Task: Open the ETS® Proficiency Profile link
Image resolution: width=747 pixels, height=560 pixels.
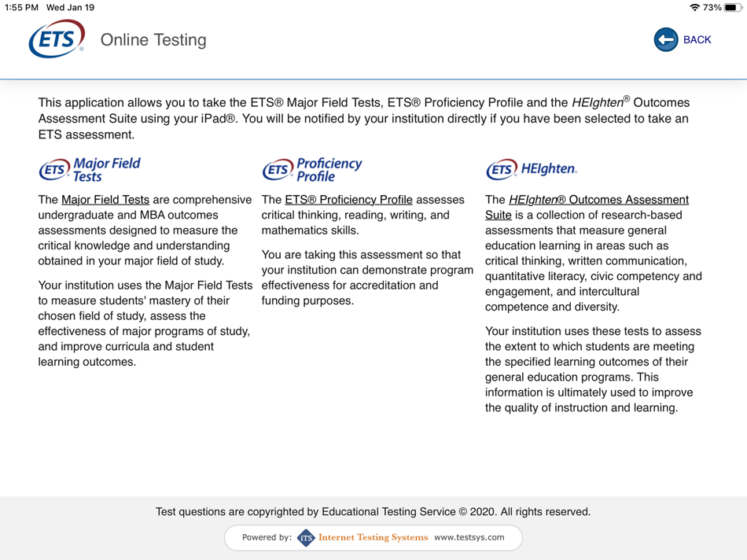Action: (x=348, y=200)
